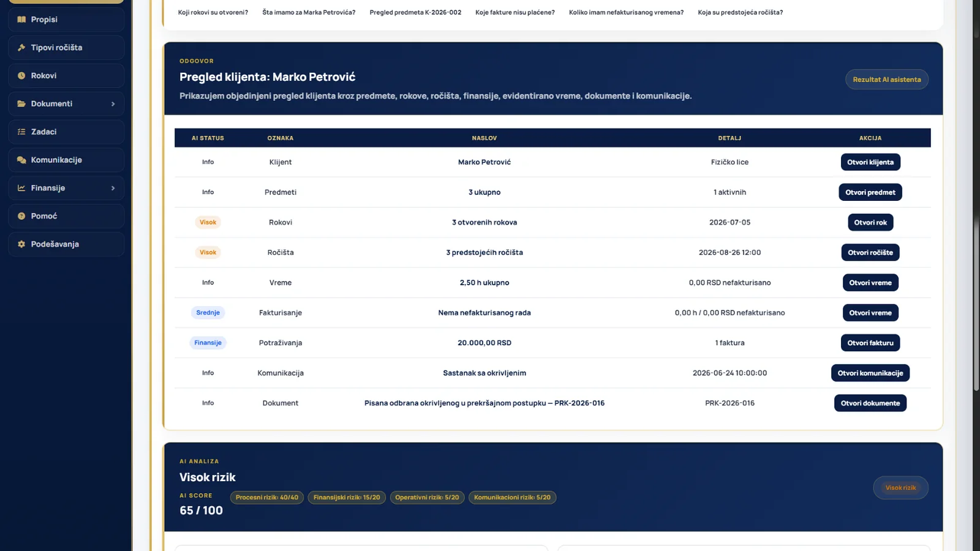Click the Komunikacioni rizik: 5/20 chip
This screenshot has width=980, height=551.
pyautogui.click(x=512, y=498)
